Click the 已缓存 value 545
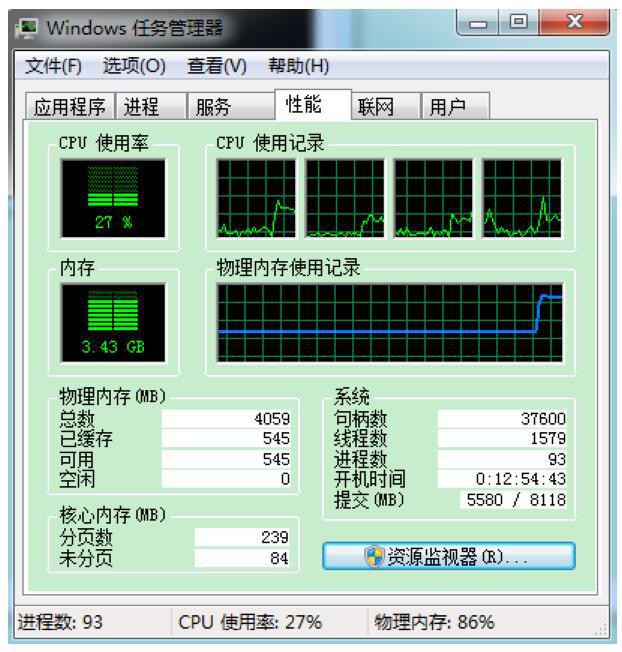 226,439
